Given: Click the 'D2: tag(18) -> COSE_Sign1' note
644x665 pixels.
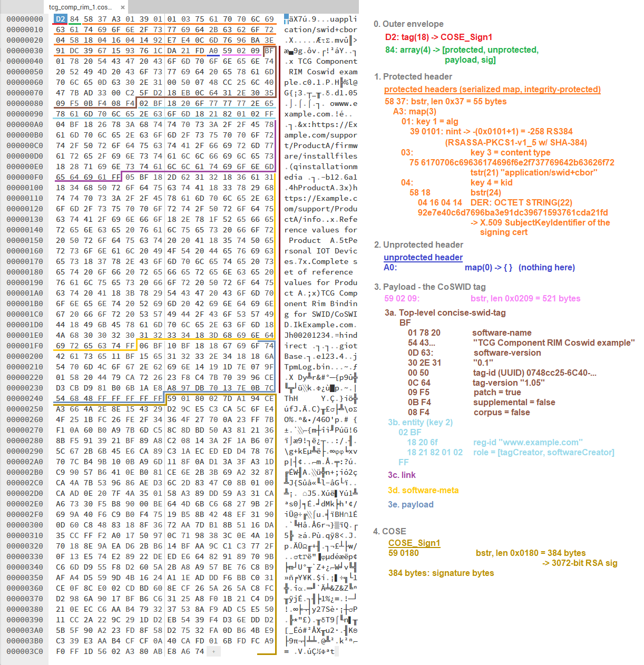Looking at the screenshot, I should [438, 37].
